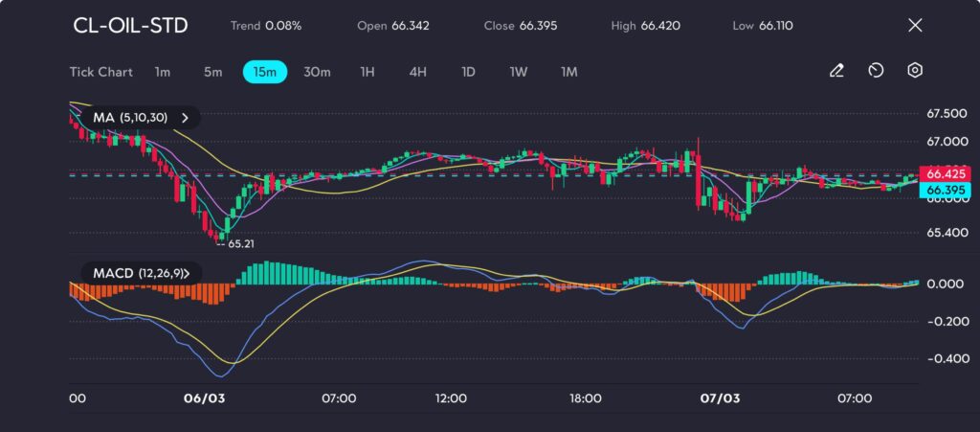The image size is (980, 432).
Task: Open chart settings hexagon icon
Action: [916, 71]
